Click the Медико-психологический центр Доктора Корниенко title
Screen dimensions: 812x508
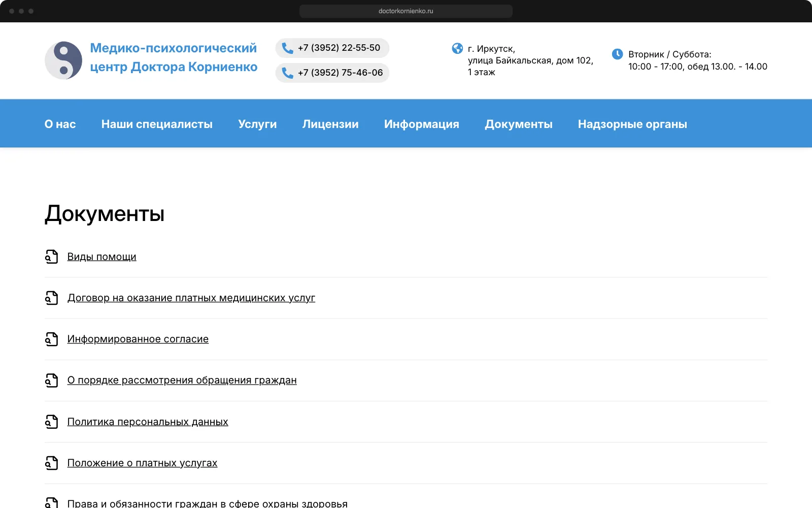(x=174, y=57)
